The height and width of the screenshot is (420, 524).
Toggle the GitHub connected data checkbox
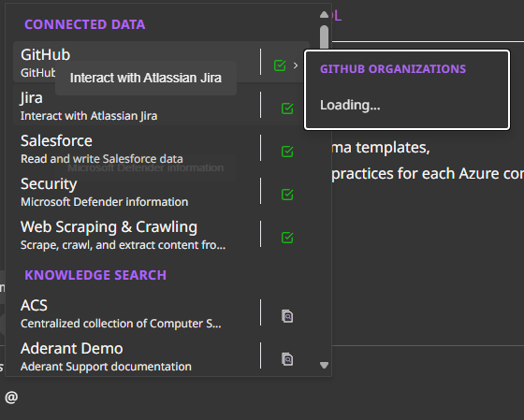(280, 65)
